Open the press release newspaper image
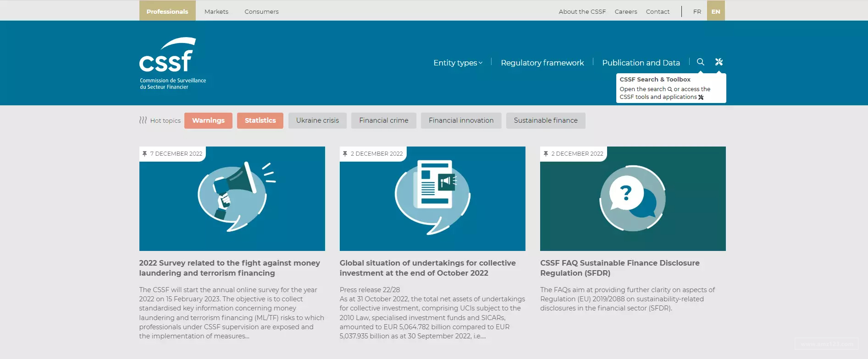This screenshot has height=359, width=868. pyautogui.click(x=432, y=199)
